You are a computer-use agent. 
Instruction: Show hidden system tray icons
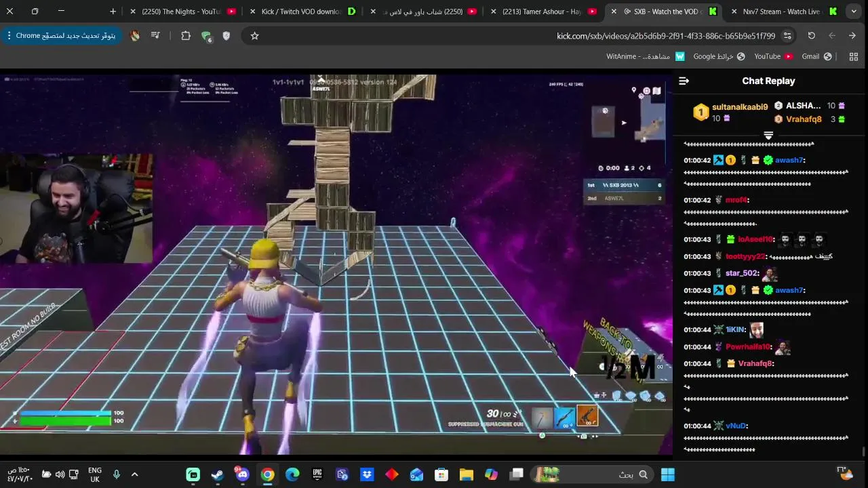(134, 474)
